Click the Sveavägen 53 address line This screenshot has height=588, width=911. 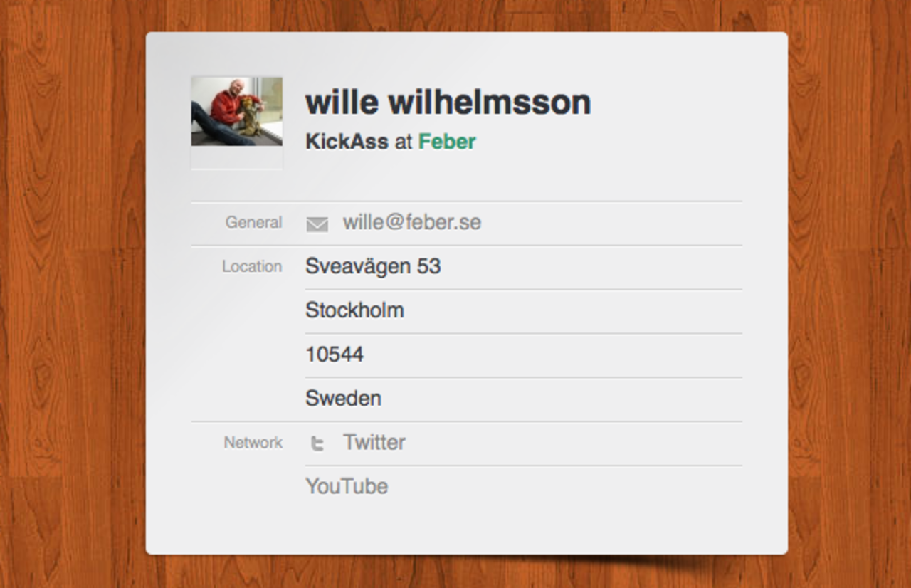373,266
